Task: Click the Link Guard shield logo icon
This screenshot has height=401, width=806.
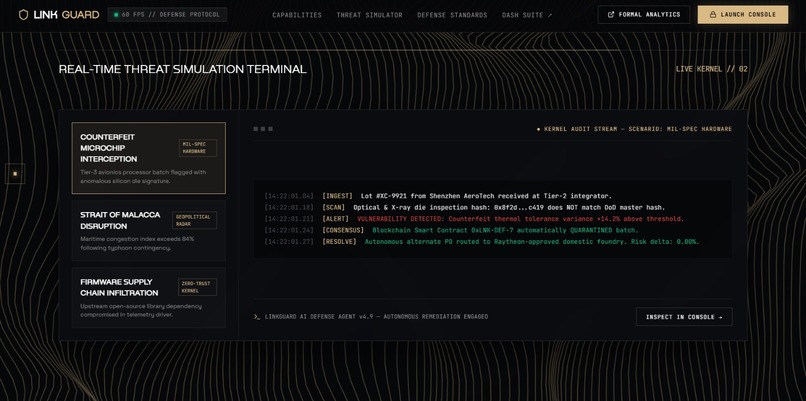Action: [23, 15]
